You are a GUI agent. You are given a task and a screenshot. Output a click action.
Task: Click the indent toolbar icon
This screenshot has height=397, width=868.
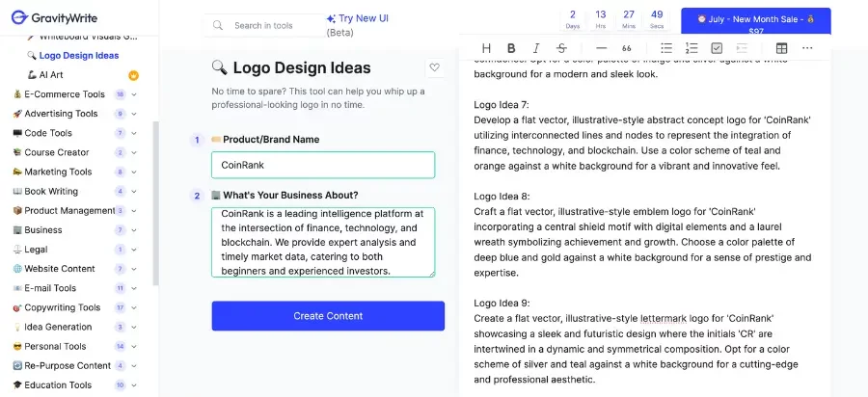click(742, 48)
